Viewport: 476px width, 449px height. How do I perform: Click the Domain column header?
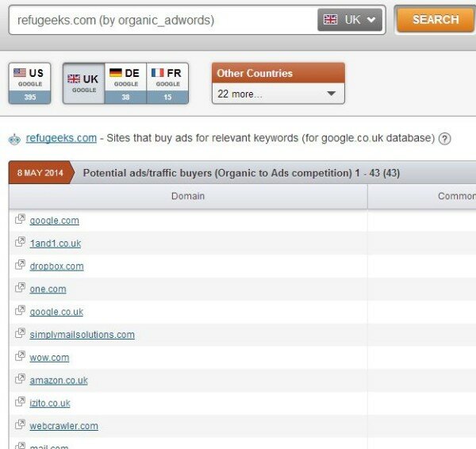coord(188,196)
